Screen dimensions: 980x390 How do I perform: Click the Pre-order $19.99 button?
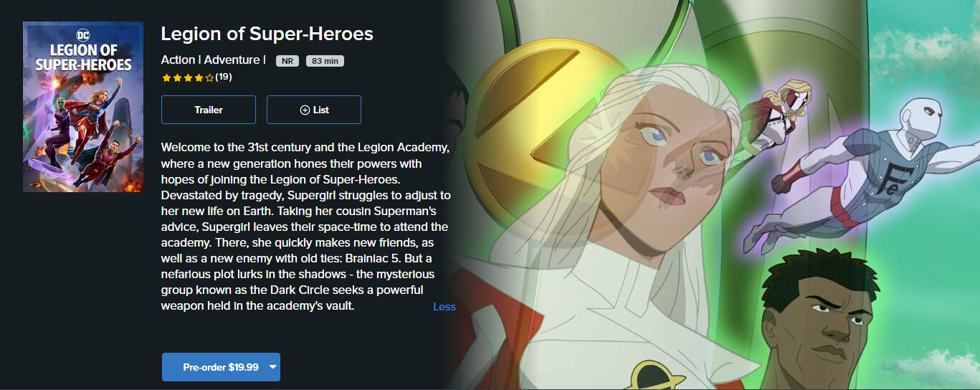tap(221, 367)
